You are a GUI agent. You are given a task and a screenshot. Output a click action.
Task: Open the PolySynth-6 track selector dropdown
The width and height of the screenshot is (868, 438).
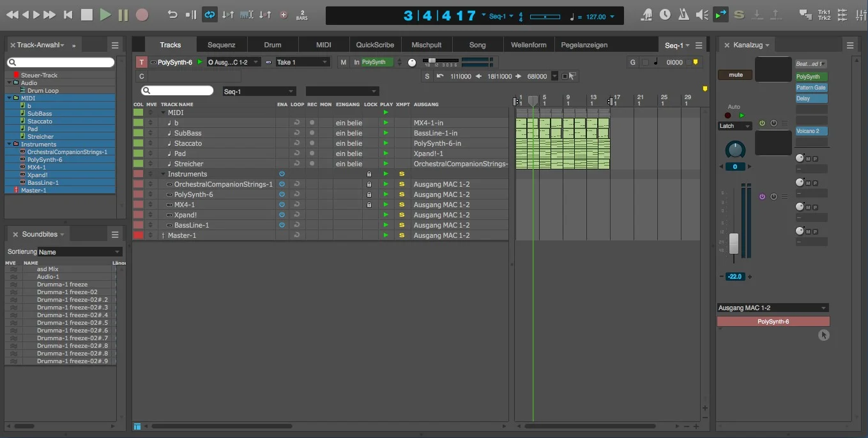click(172, 62)
